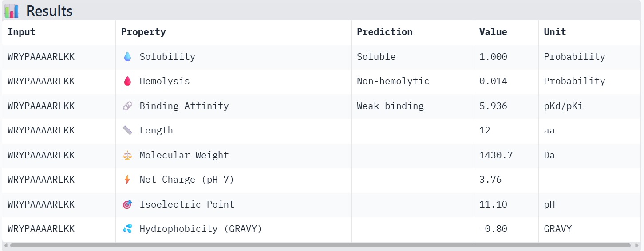Viewport: 644px width, 251px height.
Task: Click the Molecular Weight balance scale icon
Action: point(127,155)
